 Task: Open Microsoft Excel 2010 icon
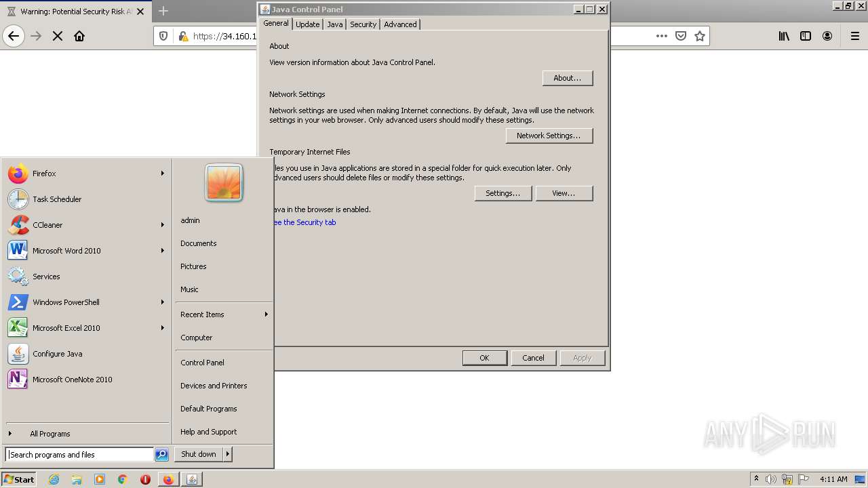tap(18, 328)
